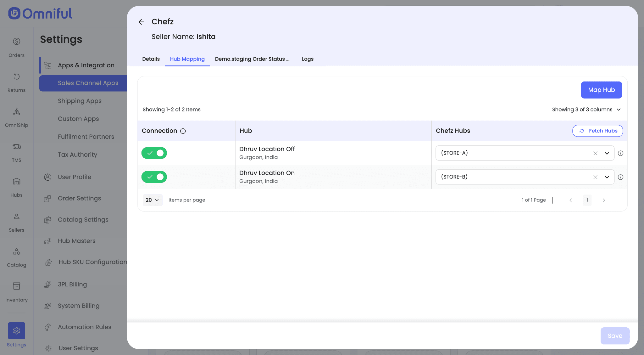Open User Profile settings
The image size is (644, 355).
(x=75, y=177)
